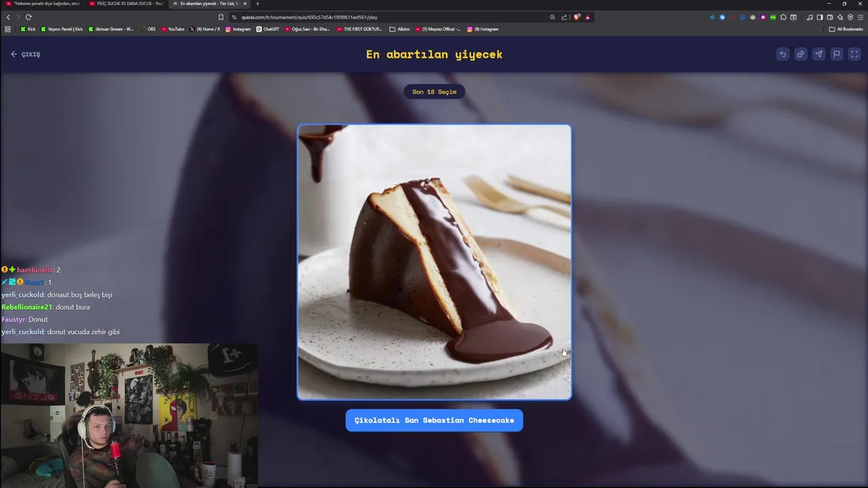The height and width of the screenshot is (488, 868).
Task: Open the Kick bookmark
Action: click(x=28, y=29)
